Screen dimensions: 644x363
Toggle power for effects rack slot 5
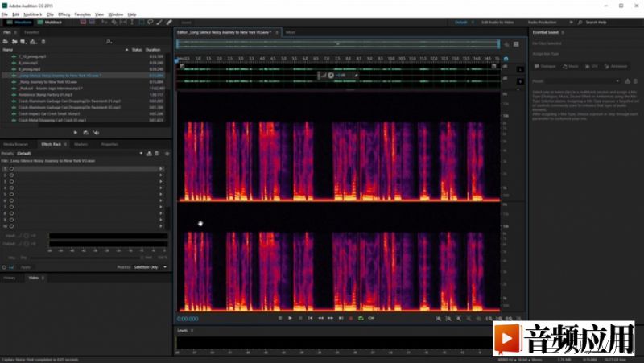point(11,194)
